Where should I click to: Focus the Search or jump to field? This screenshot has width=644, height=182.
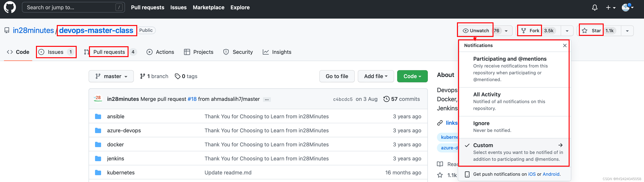click(73, 7)
